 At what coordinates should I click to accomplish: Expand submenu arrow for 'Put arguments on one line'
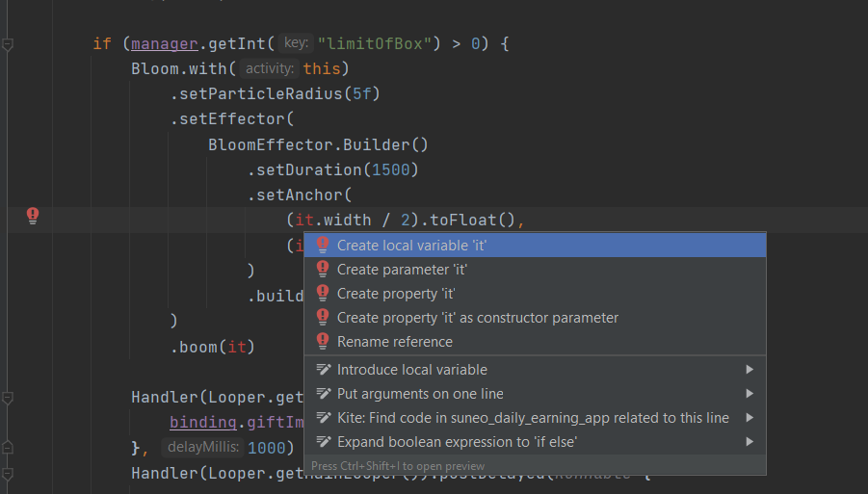(750, 394)
